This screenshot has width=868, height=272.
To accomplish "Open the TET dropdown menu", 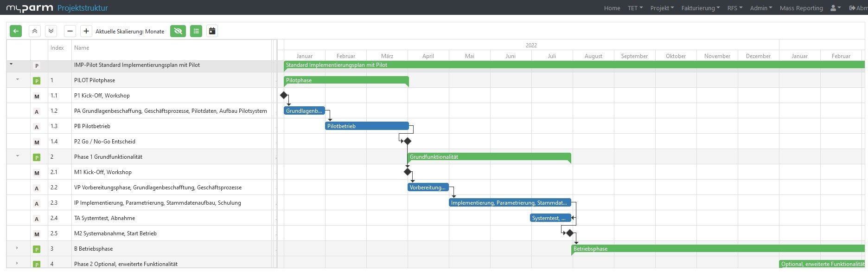I will 635,8.
